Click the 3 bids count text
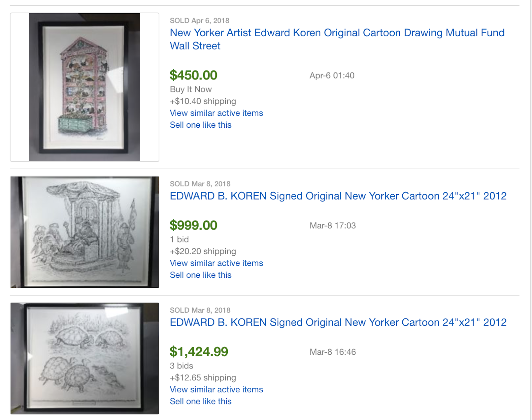The image size is (532, 420). click(181, 366)
